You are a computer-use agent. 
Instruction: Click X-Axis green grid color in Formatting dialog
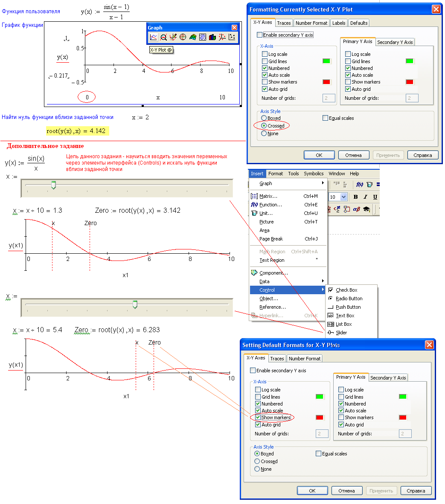pos(326,61)
